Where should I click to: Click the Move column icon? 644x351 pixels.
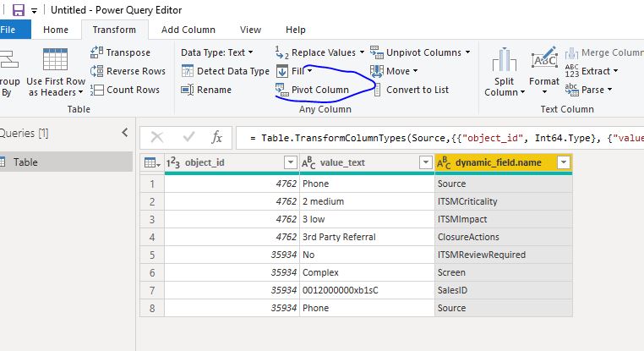tap(377, 71)
